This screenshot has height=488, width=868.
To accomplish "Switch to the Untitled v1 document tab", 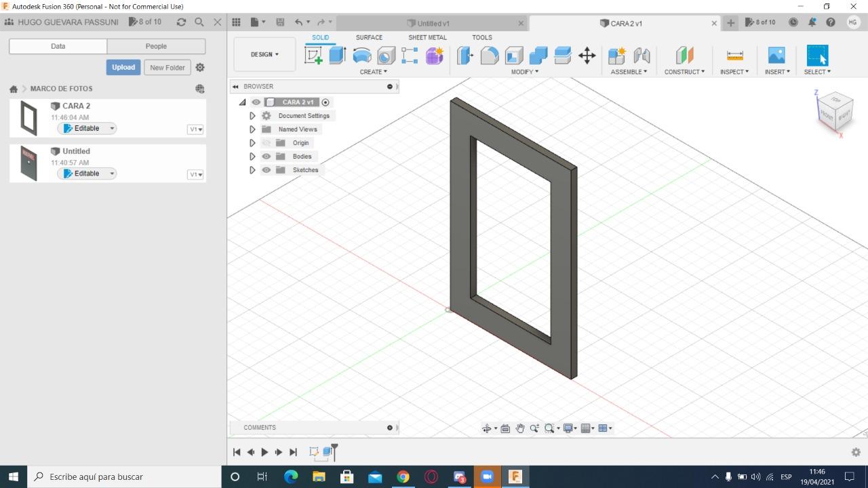I will pyautogui.click(x=432, y=23).
